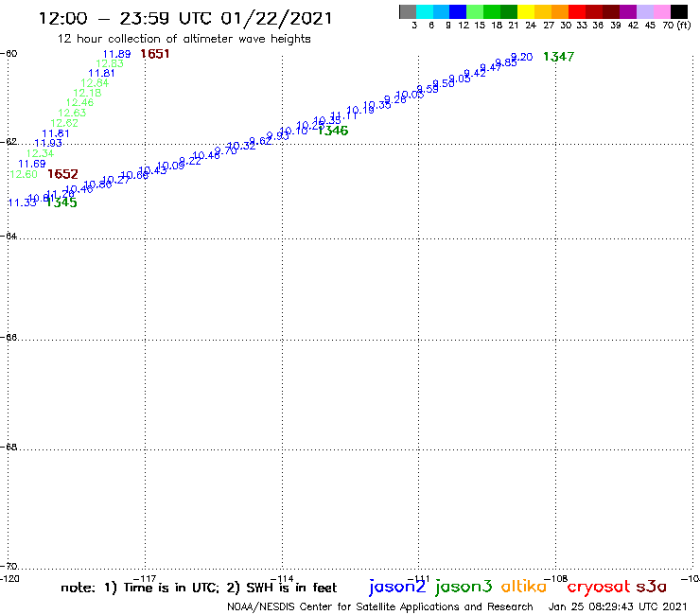Select the wave height value 9.20
Viewport: 700px width, 615px height.
pos(521,57)
